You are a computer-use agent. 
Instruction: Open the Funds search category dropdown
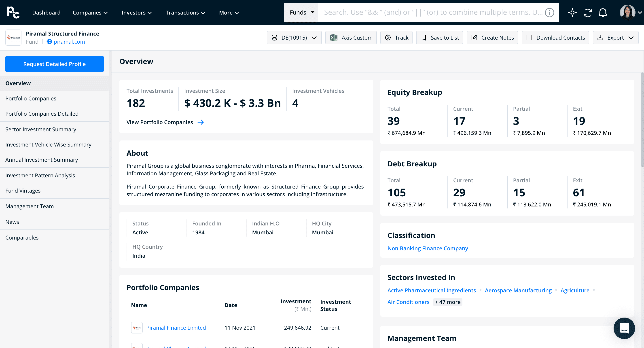click(x=301, y=13)
